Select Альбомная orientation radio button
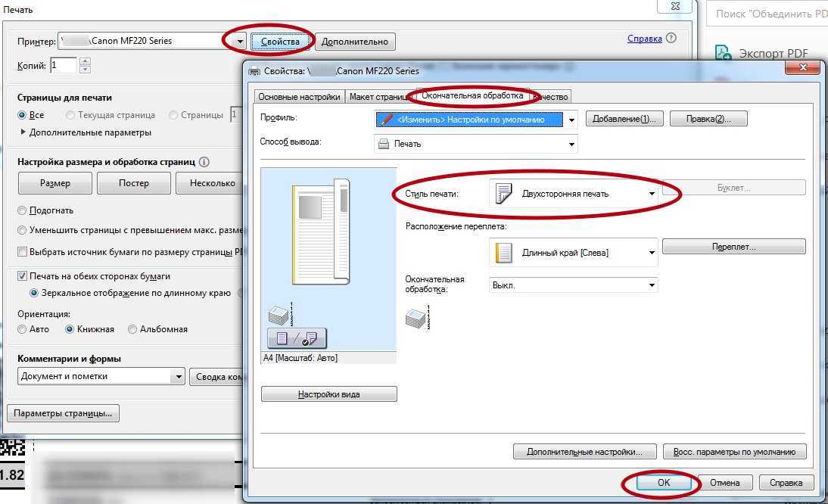Screen dimensions: 828x504 coord(132,329)
